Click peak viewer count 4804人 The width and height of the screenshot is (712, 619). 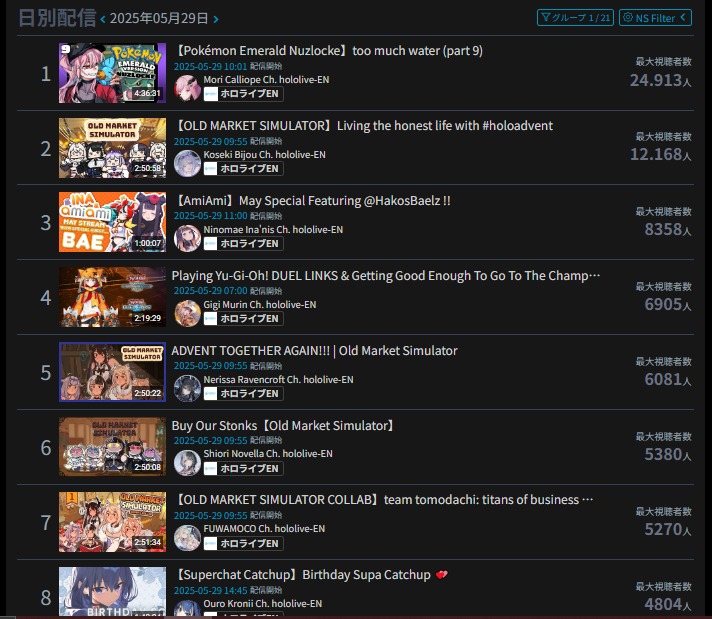pos(668,604)
